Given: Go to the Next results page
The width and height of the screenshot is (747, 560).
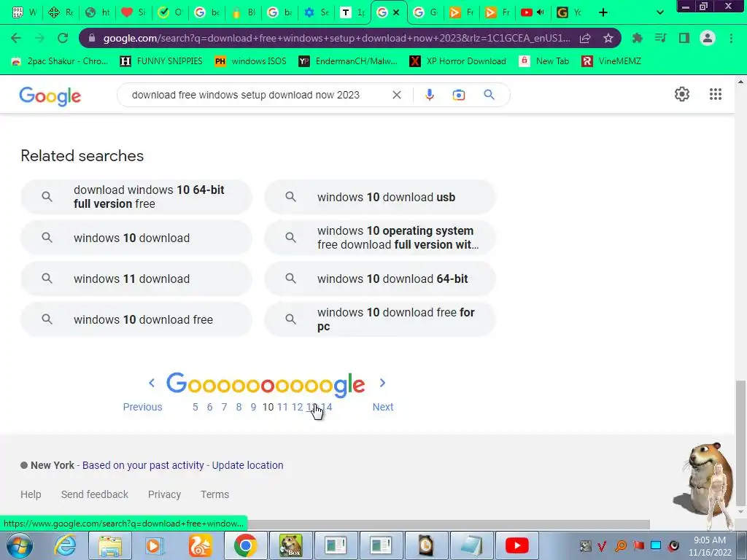Looking at the screenshot, I should 382,407.
